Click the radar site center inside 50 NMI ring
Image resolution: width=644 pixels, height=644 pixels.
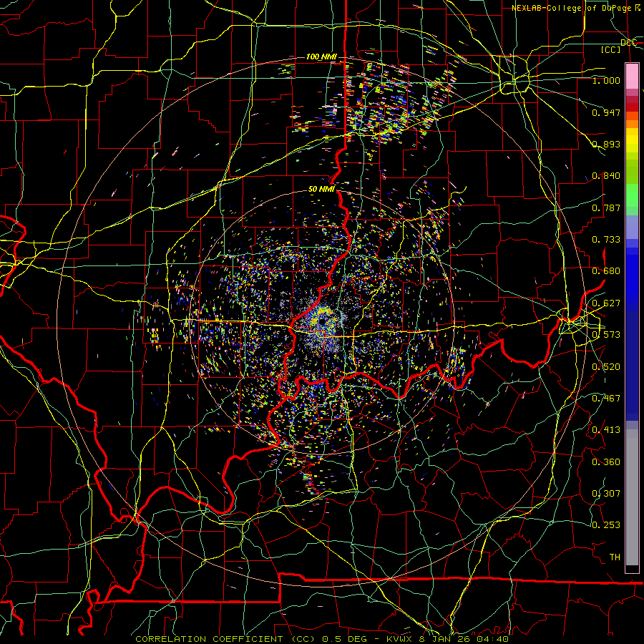[x=324, y=321]
